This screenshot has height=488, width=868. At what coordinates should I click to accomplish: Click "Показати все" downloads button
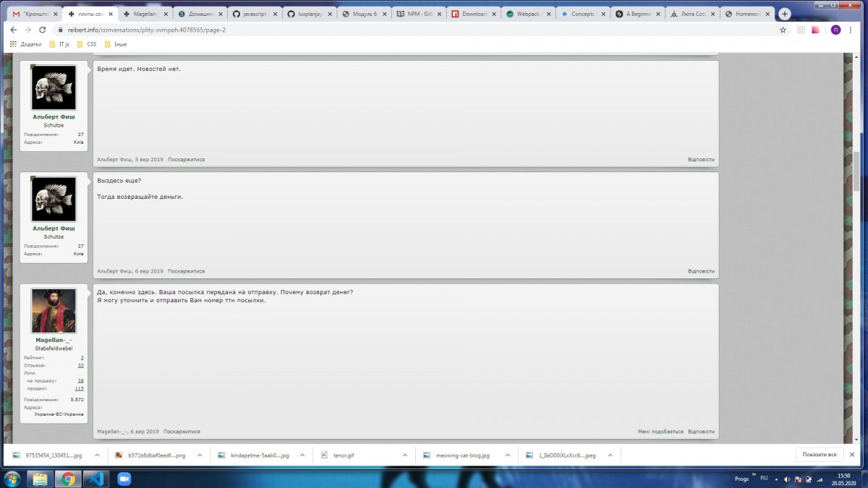(x=820, y=455)
